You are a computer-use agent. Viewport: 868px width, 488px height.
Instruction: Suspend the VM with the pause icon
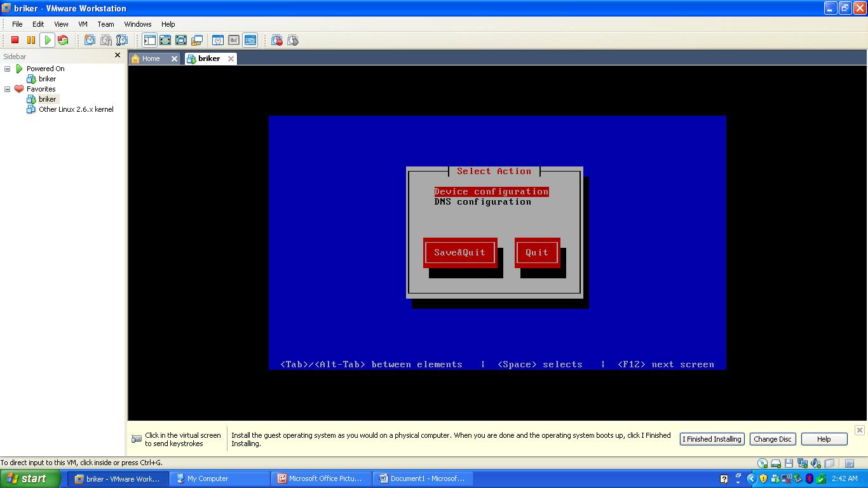coord(31,40)
